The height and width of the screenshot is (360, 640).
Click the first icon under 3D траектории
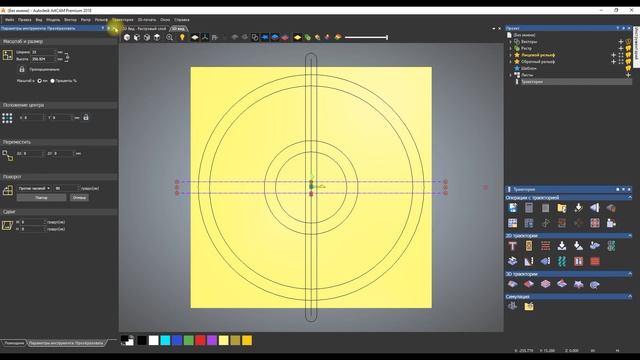513,284
